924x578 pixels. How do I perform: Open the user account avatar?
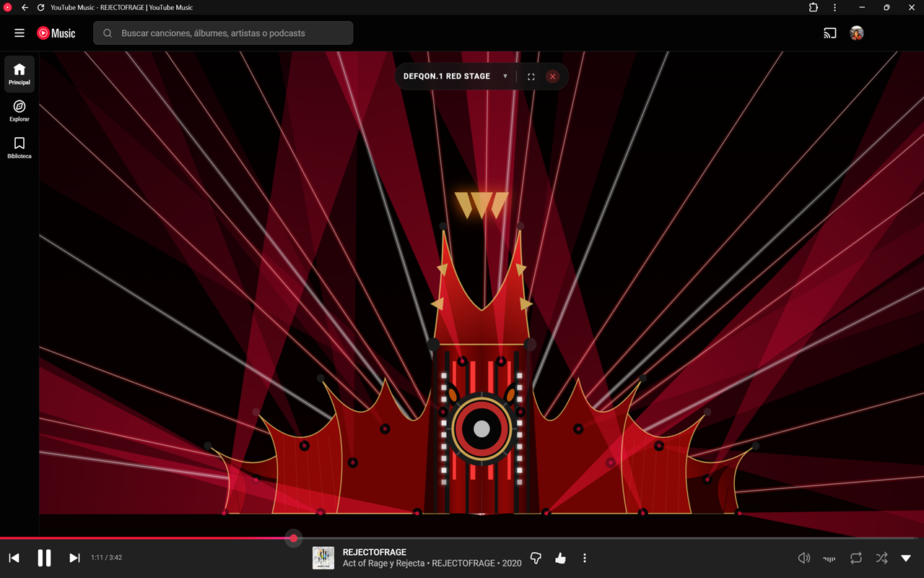[x=857, y=33]
